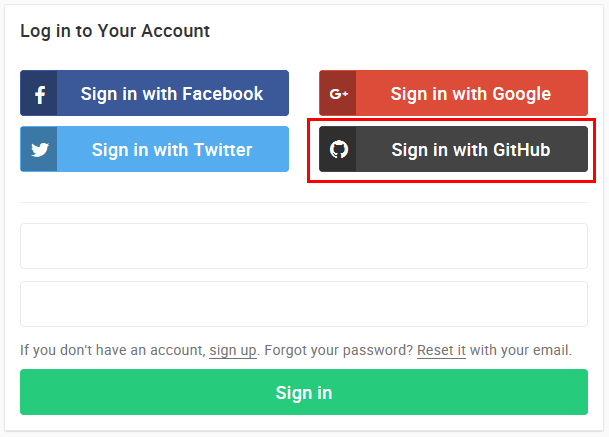This screenshot has height=437, width=609.
Task: Choose 'Sign in with Google' label
Action: (x=470, y=94)
